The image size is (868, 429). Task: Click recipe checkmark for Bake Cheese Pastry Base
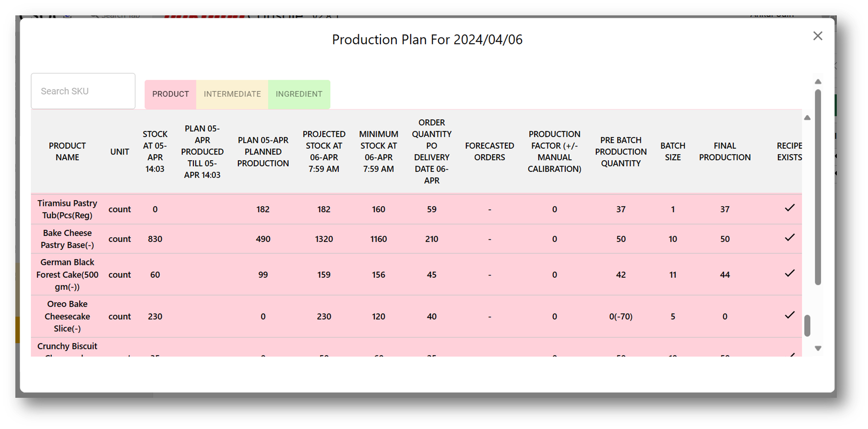coord(789,238)
